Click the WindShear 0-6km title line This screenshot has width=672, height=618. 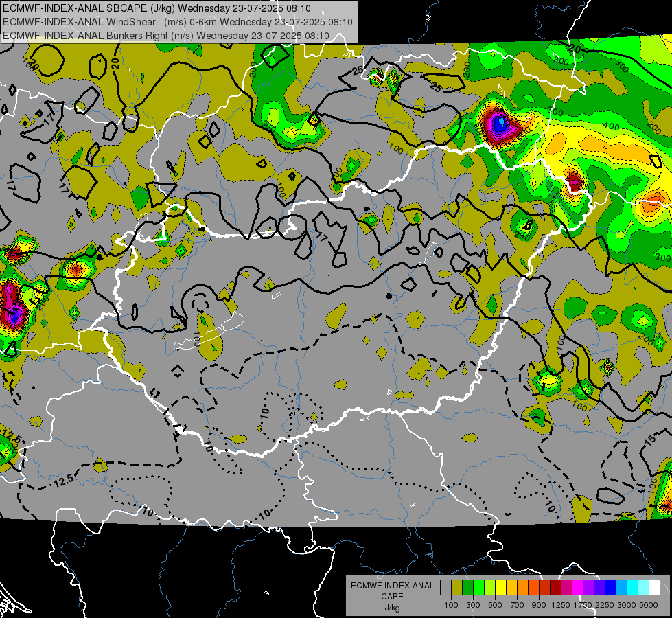tap(177, 22)
